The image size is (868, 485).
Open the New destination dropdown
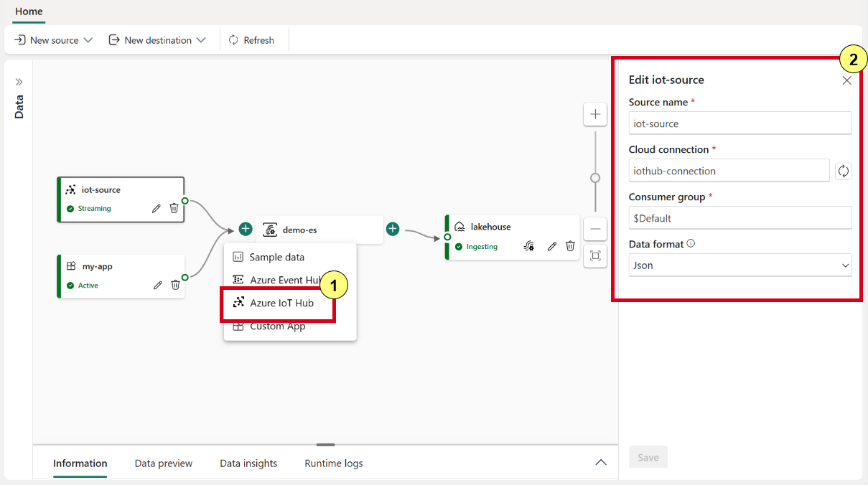point(157,40)
